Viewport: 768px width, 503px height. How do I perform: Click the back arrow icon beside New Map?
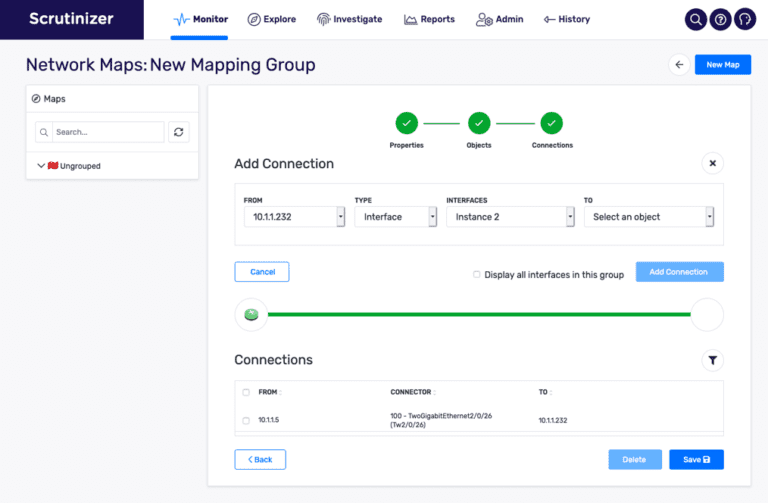[x=679, y=65]
